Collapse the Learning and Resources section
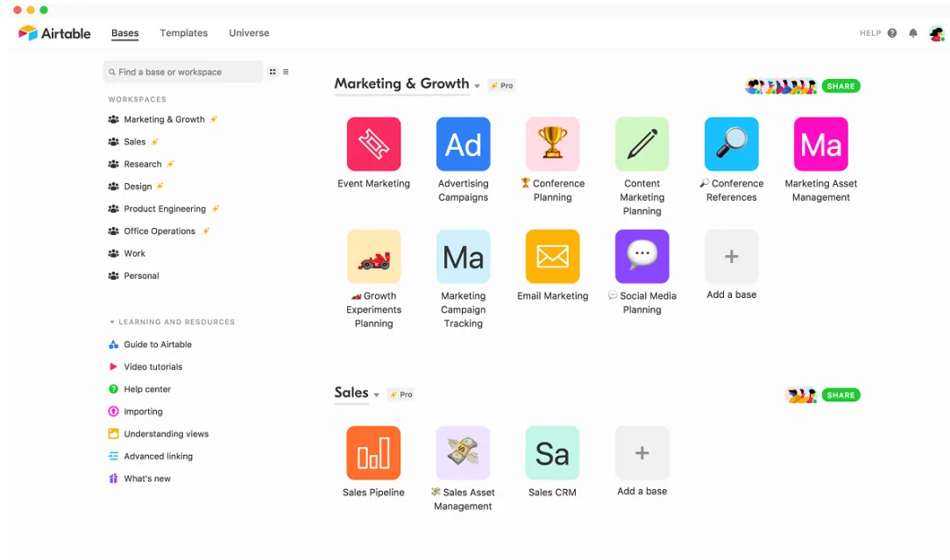Image resolution: width=950 pixels, height=560 pixels. coord(112,322)
